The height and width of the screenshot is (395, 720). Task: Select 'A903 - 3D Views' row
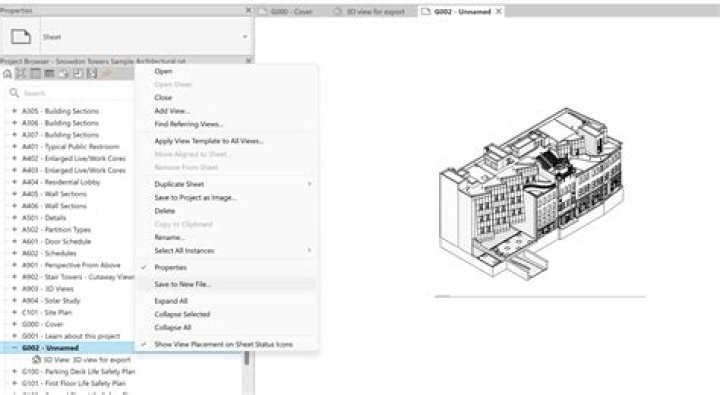tap(48, 288)
